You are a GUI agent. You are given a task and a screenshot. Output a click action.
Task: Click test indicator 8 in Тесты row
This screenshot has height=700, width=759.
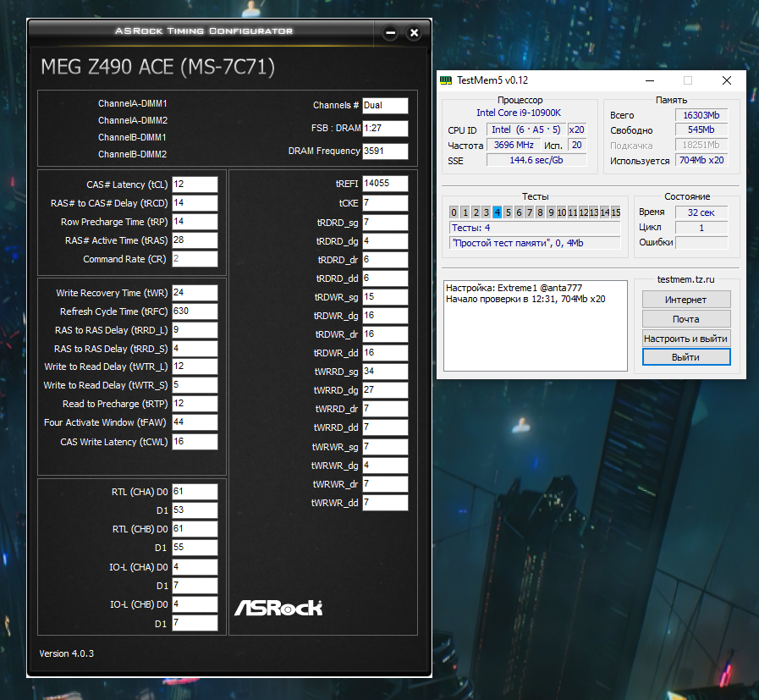pos(540,212)
